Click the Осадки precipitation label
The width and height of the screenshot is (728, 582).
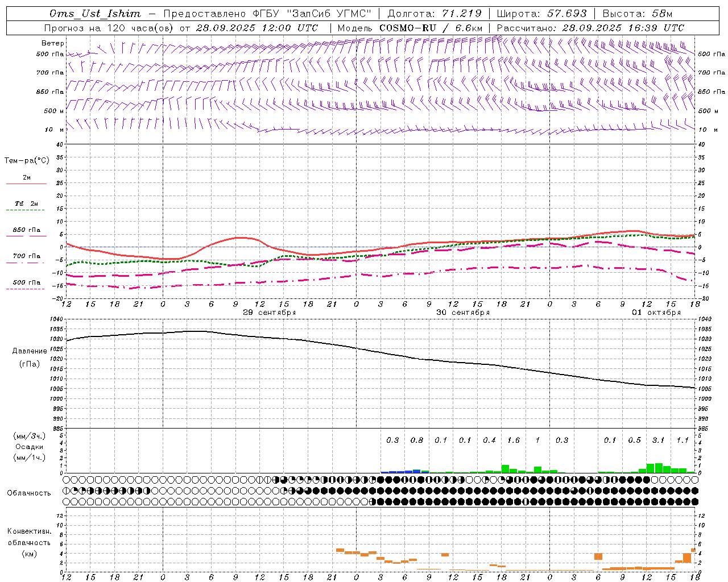tap(30, 447)
